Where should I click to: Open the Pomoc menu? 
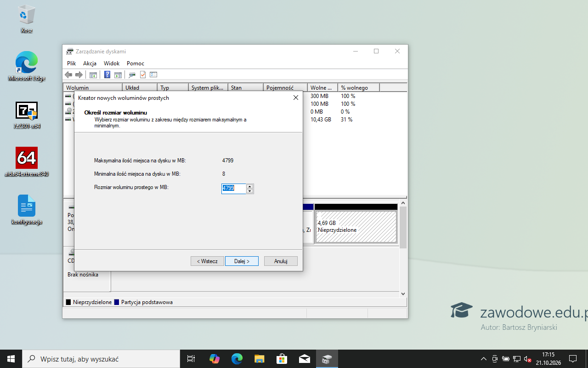point(136,63)
